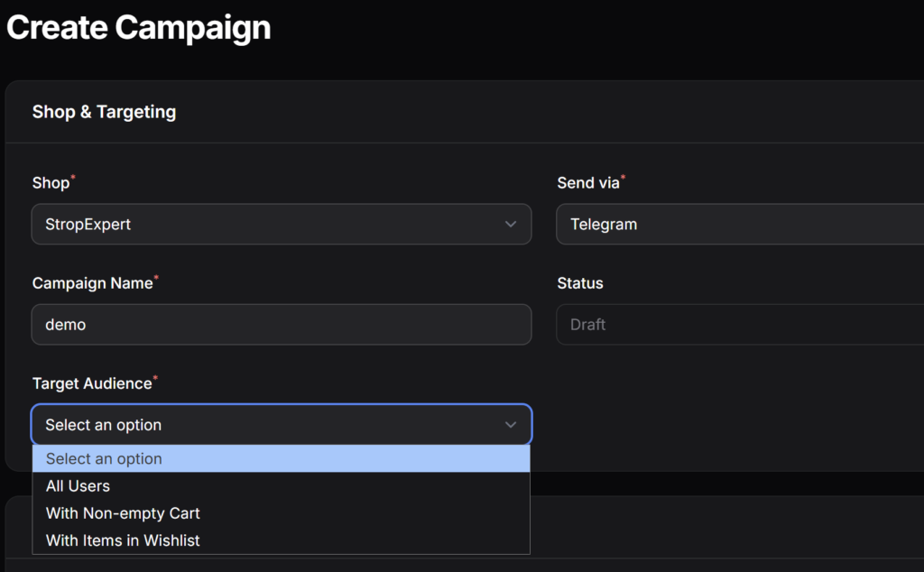924x572 pixels.
Task: Click the red asterisk beside Shop label
Action: pos(73,178)
